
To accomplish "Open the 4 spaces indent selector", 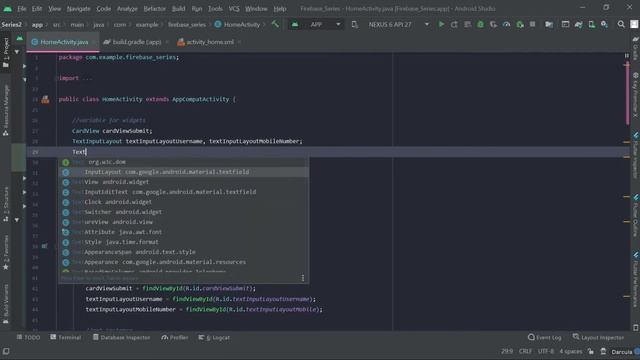I will pos(571,351).
